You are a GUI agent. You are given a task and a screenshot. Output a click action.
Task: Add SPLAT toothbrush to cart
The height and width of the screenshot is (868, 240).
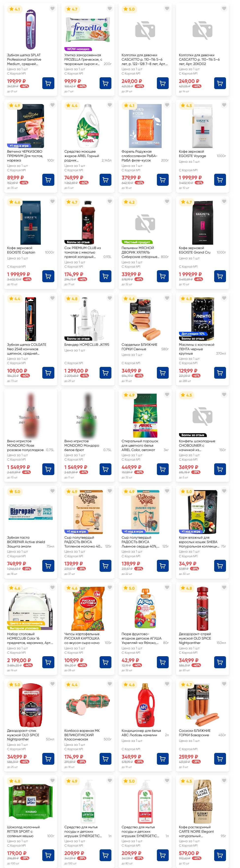click(x=48, y=83)
